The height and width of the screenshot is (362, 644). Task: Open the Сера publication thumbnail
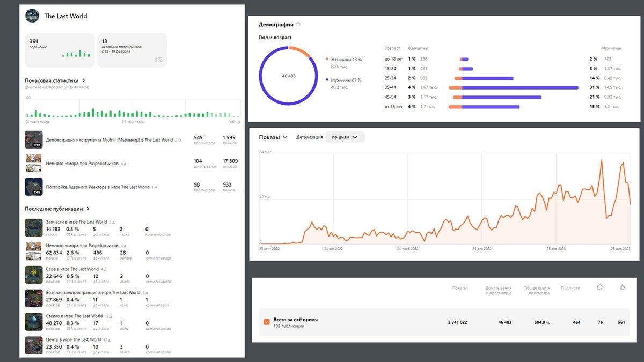tap(33, 275)
